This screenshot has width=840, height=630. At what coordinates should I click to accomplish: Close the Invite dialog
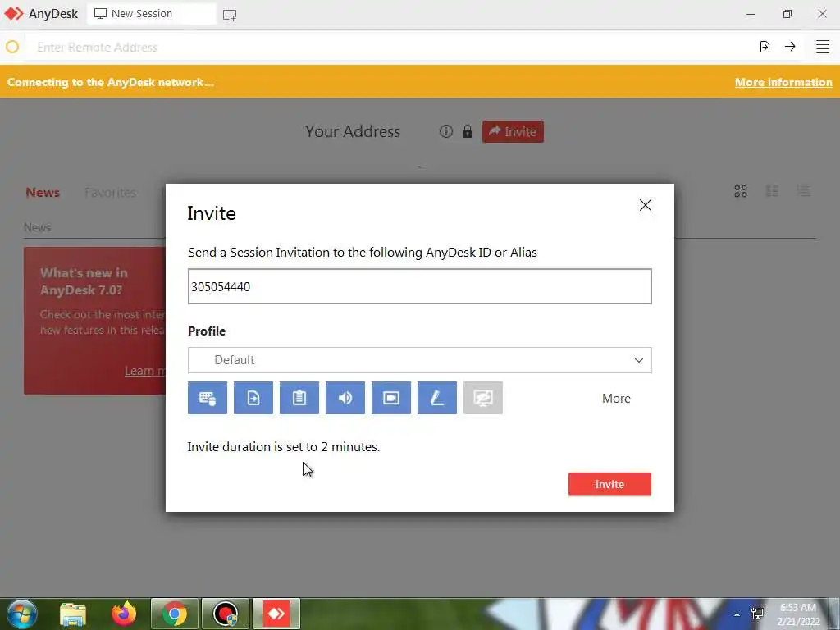[646, 205]
